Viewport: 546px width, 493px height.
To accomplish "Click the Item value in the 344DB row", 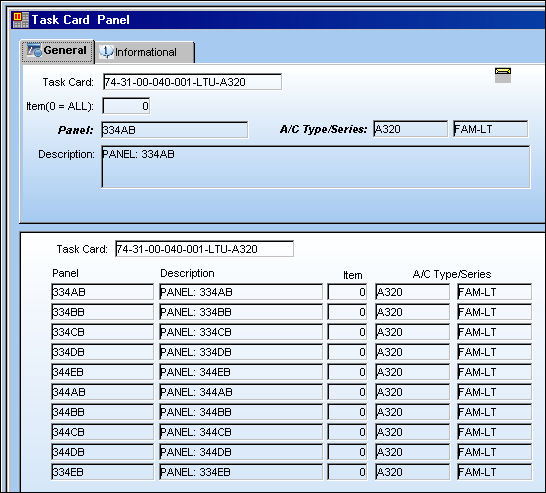I will coord(347,452).
